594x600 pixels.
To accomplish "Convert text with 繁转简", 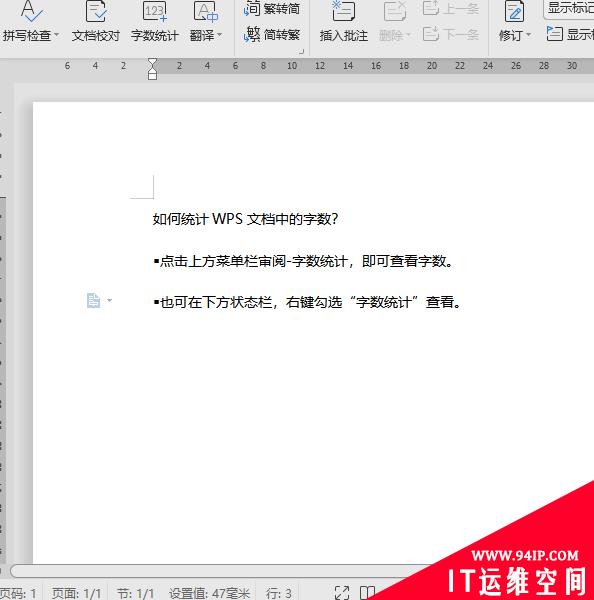I will [x=272, y=8].
